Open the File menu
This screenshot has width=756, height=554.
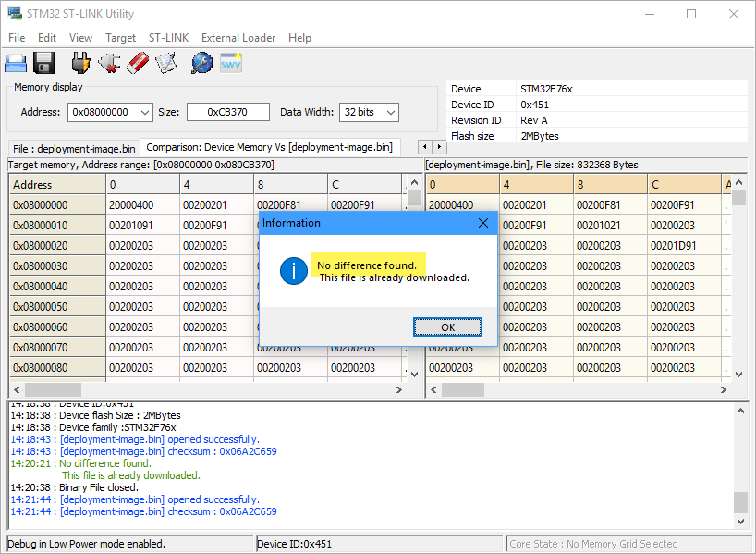tap(17, 38)
